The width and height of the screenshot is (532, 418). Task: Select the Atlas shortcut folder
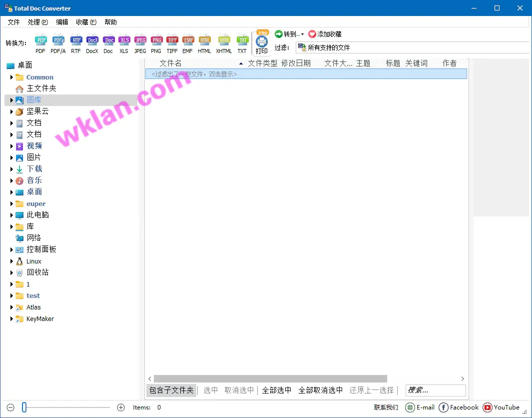(33, 307)
